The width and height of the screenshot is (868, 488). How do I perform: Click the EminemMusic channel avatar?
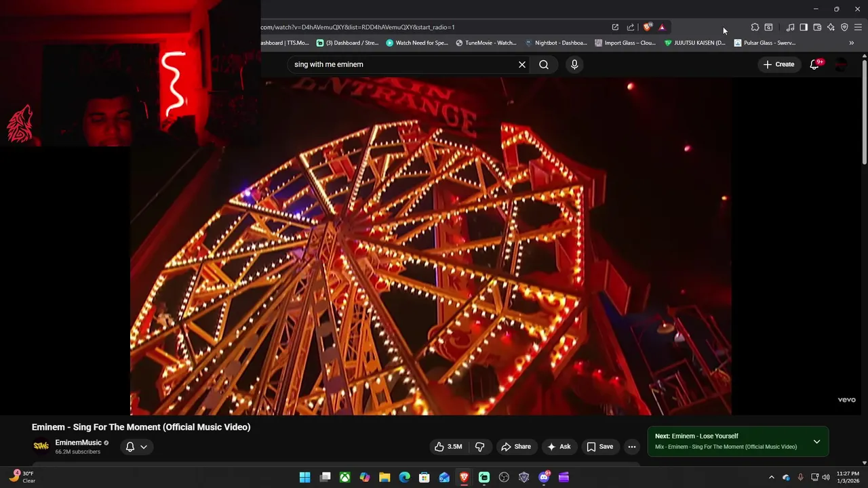41,446
